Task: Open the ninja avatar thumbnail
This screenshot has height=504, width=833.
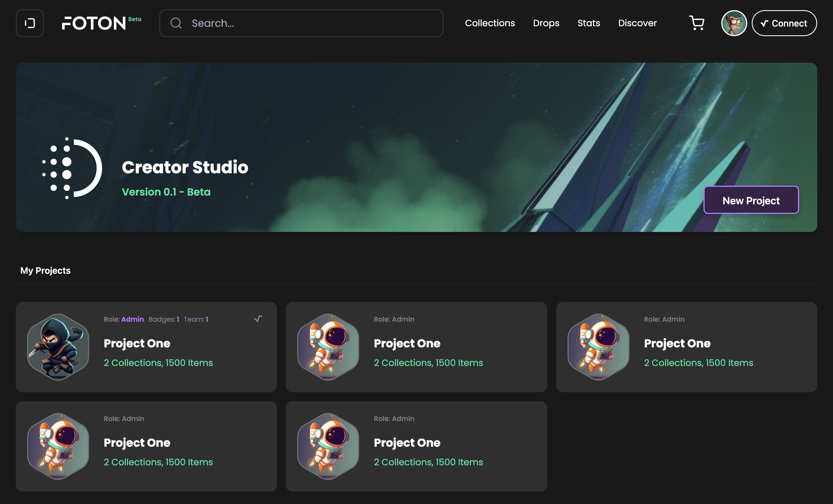Action: pyautogui.click(x=58, y=347)
